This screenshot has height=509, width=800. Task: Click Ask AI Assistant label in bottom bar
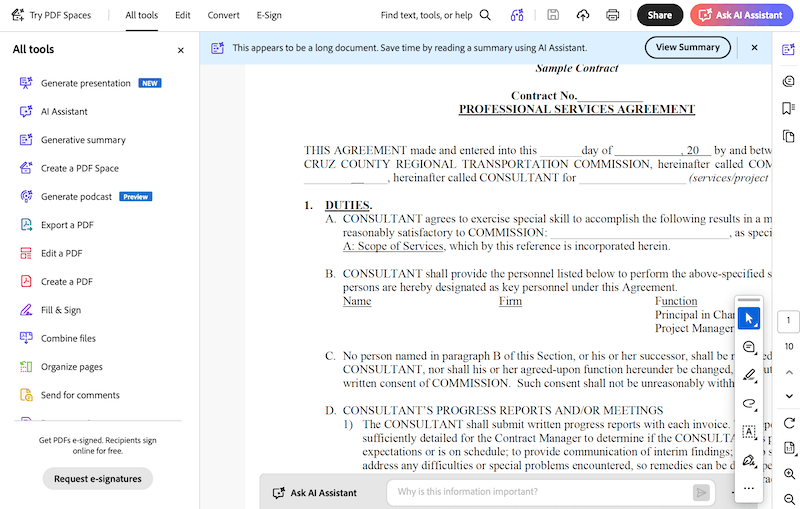point(314,493)
